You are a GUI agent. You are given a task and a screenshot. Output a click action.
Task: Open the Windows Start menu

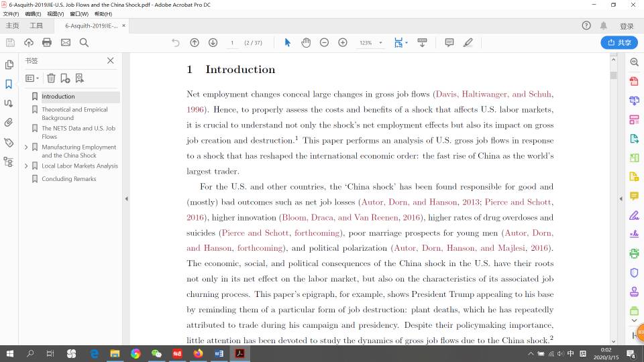(x=10, y=353)
